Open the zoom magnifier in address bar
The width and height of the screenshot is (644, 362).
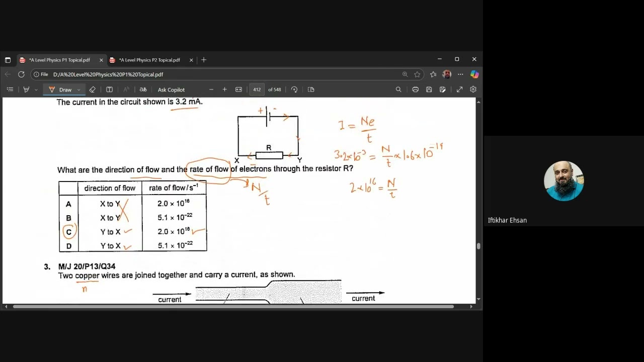pyautogui.click(x=405, y=74)
